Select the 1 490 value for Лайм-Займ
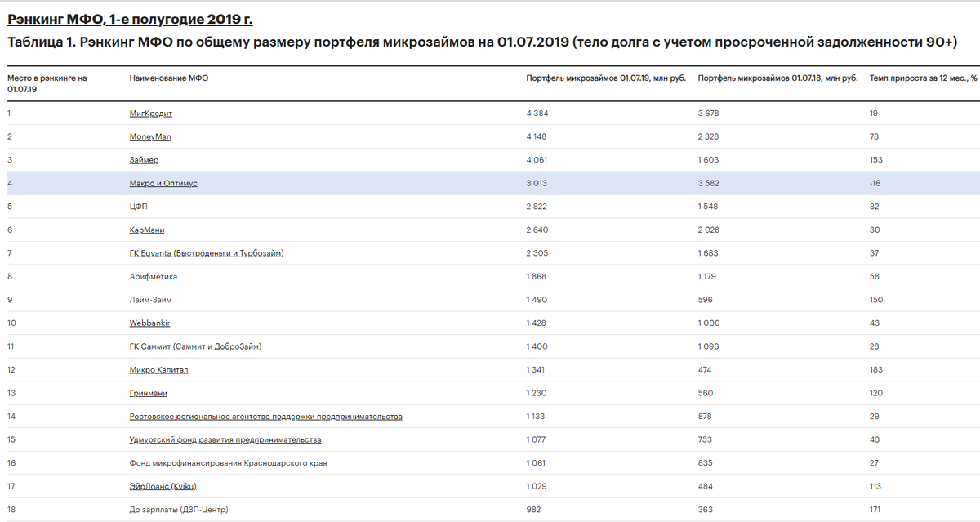 point(537,300)
